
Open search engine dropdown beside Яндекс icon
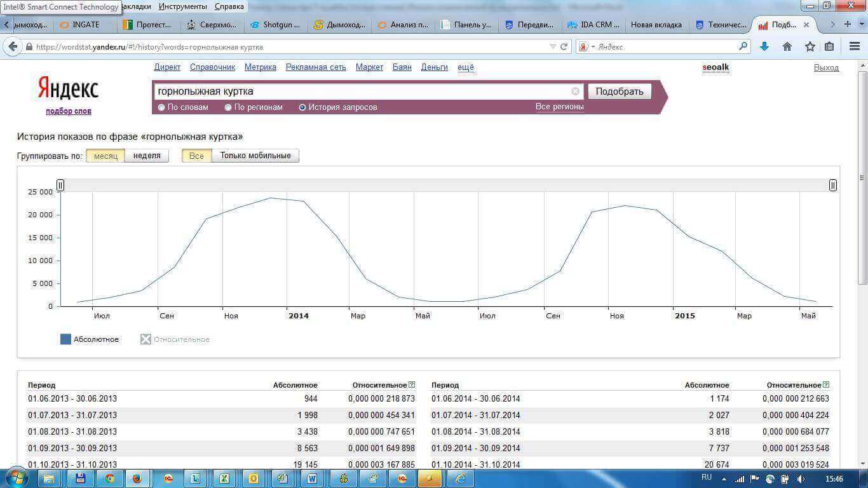(593, 47)
